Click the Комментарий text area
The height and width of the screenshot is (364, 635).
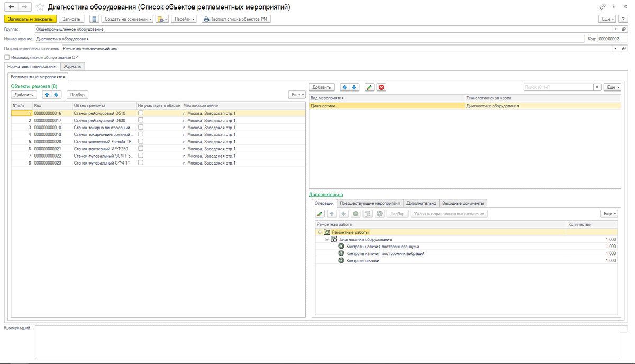coord(328,342)
